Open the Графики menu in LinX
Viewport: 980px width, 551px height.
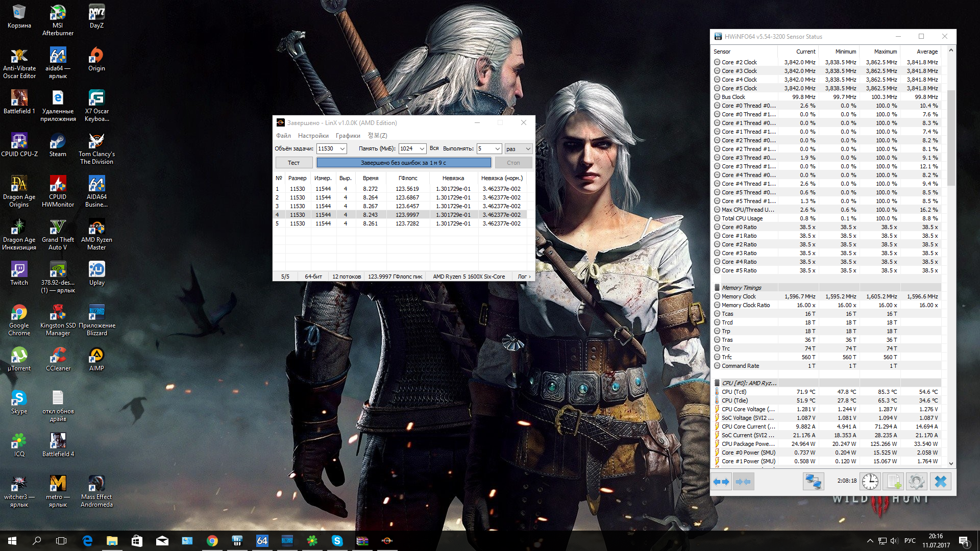point(348,135)
